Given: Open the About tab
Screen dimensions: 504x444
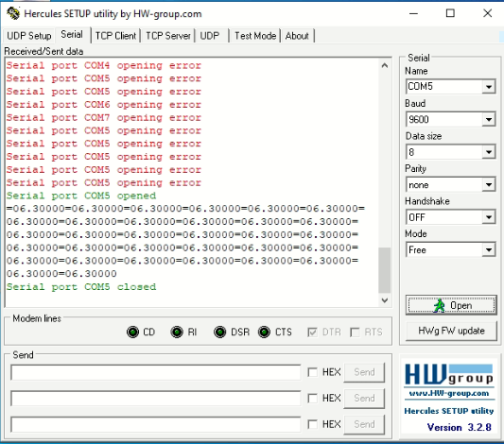Looking at the screenshot, I should (x=297, y=36).
